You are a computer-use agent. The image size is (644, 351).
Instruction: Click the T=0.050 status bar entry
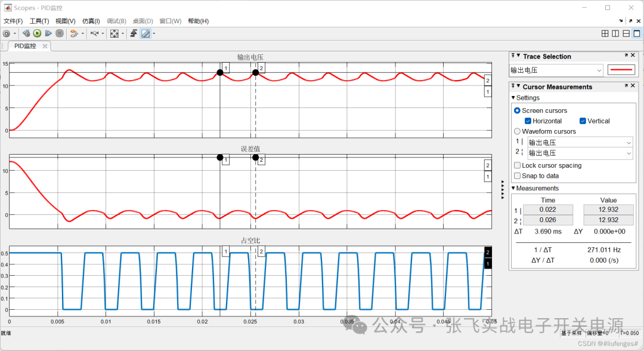pyautogui.click(x=630, y=333)
